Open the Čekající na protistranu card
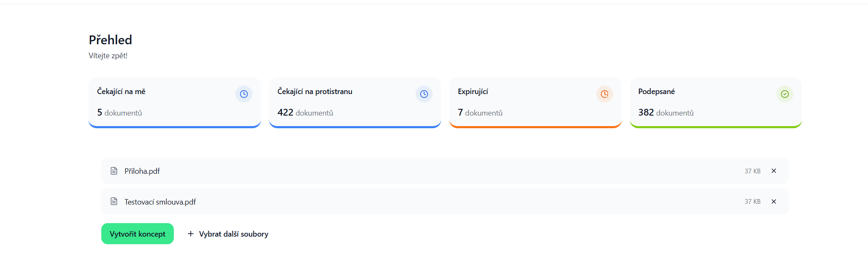 [355, 102]
